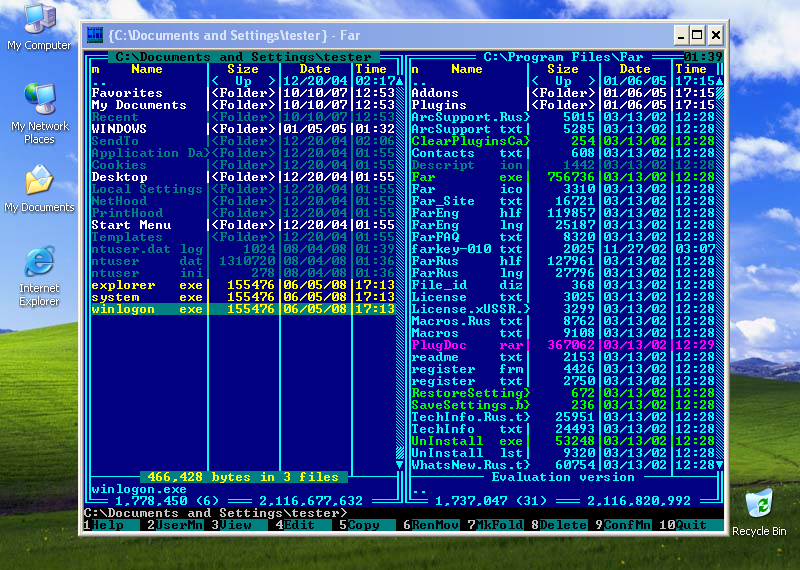800x570 pixels.
Task: Click the right panel scrollbar up arrow
Action: click(719, 81)
